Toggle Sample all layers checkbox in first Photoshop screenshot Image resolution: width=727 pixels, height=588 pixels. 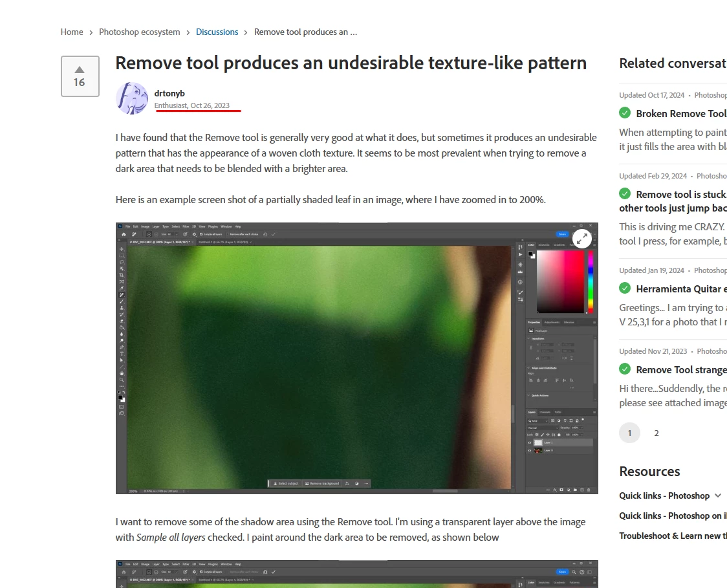coord(201,234)
